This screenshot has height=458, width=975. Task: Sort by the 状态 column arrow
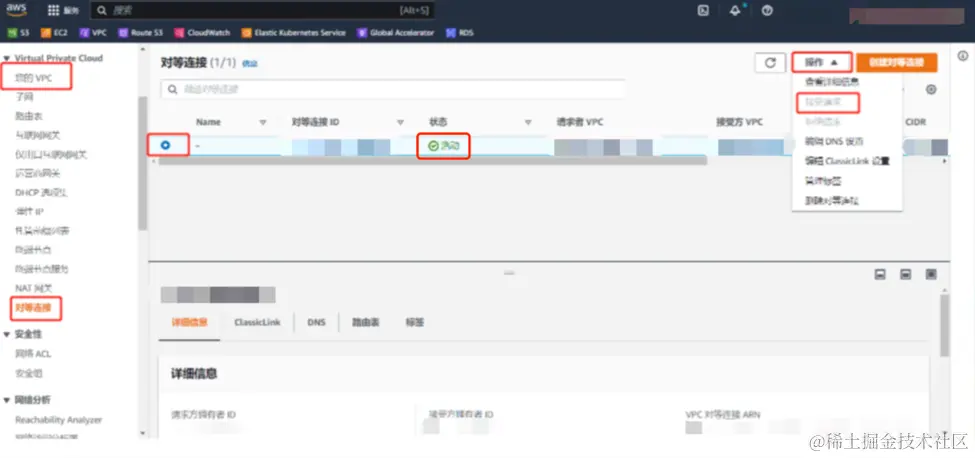pyautogui.click(x=528, y=122)
